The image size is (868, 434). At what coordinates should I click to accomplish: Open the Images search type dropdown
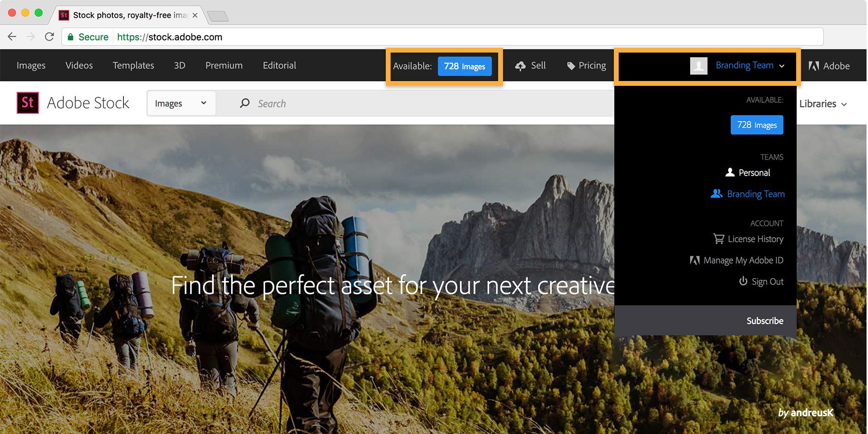click(181, 103)
